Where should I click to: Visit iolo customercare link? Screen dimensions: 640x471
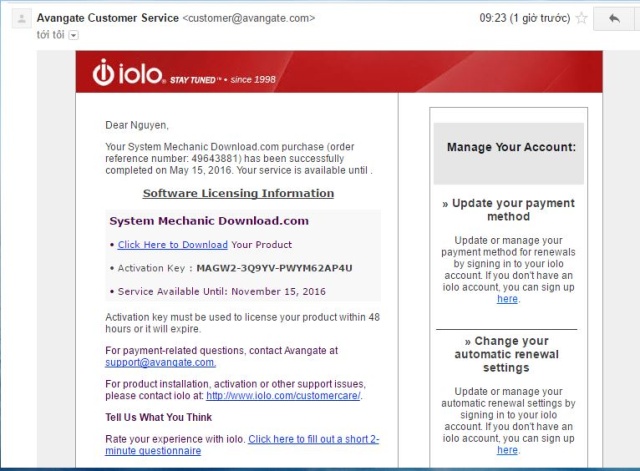pyautogui.click(x=283, y=395)
